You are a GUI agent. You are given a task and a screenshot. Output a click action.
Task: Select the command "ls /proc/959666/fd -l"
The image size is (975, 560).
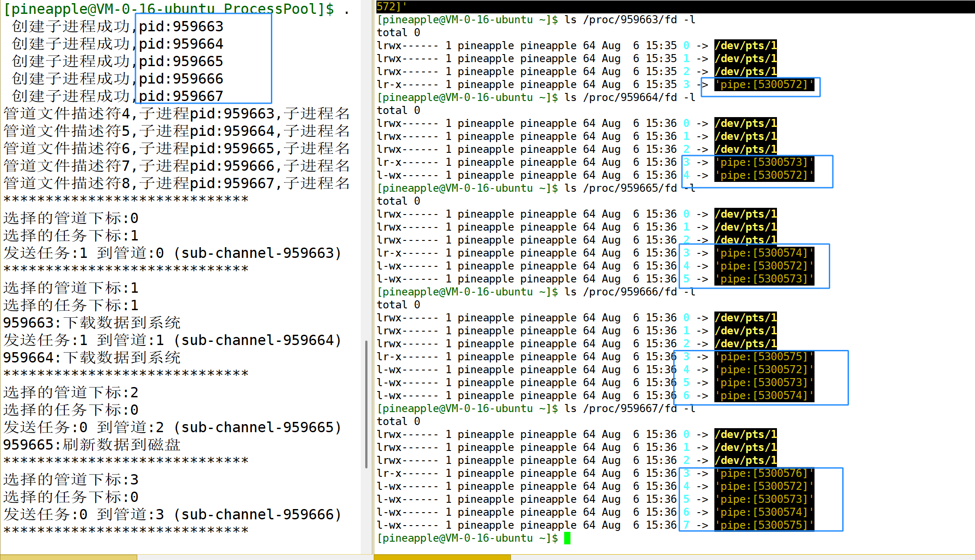(x=630, y=292)
